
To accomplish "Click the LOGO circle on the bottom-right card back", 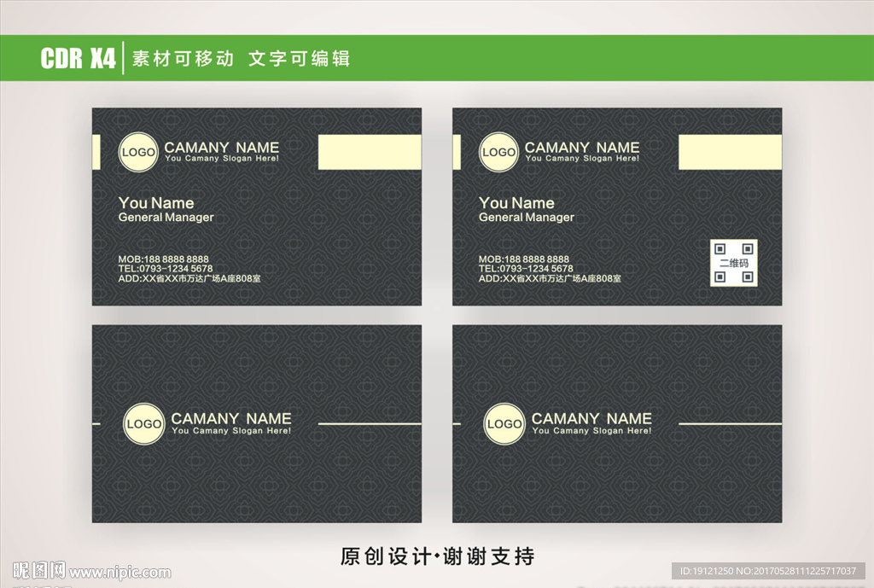I will [504, 424].
